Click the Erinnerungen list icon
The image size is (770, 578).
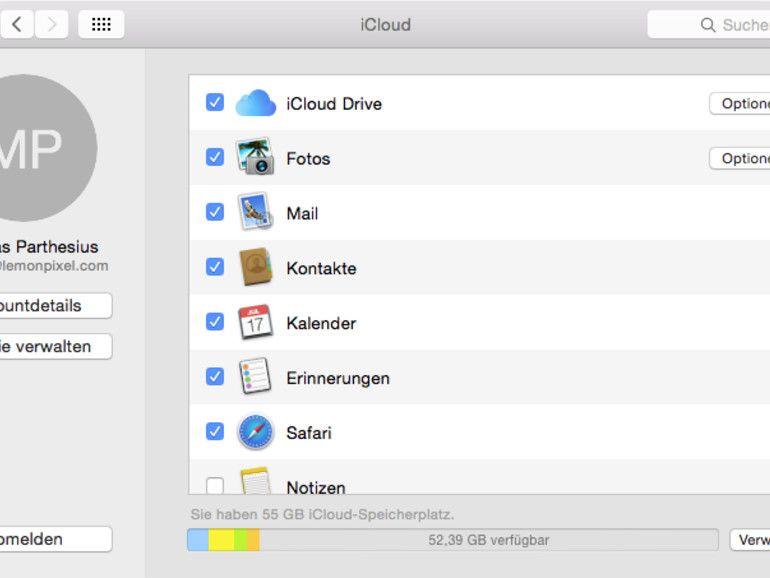tap(255, 376)
